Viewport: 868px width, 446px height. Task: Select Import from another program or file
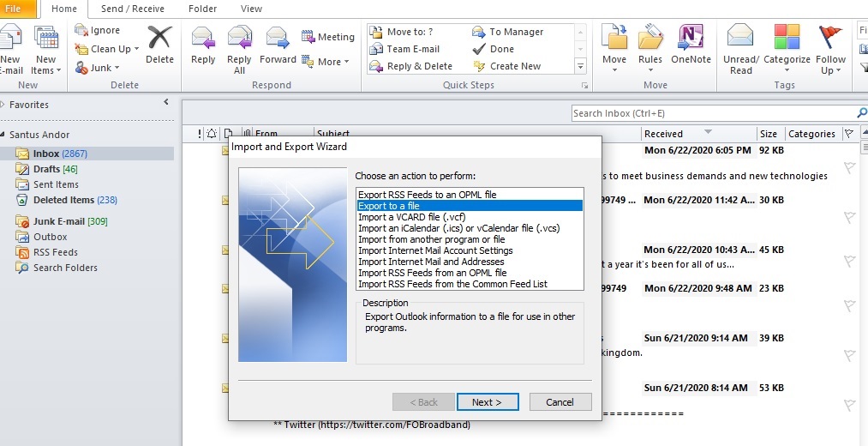click(x=470, y=239)
